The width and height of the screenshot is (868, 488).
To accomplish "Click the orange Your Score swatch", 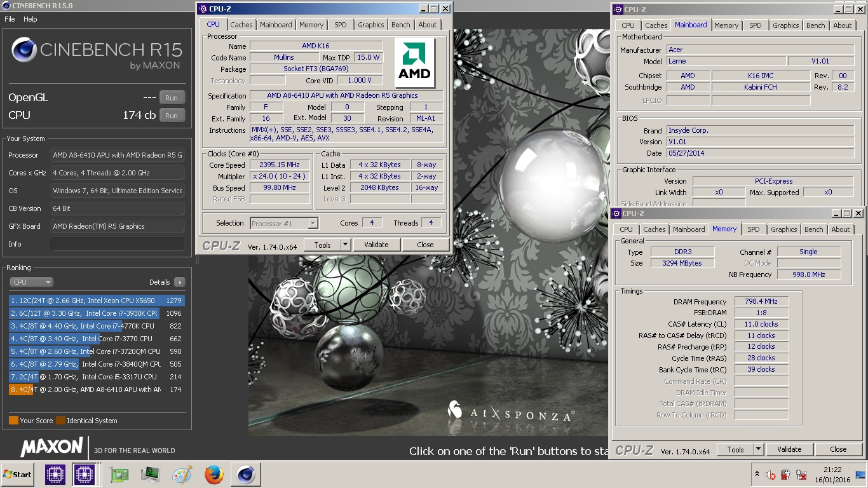I will point(13,421).
